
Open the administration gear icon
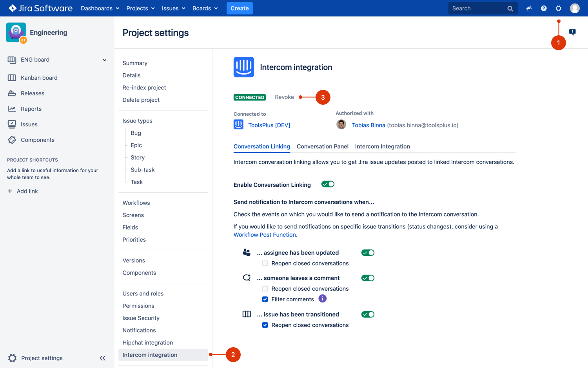click(559, 8)
